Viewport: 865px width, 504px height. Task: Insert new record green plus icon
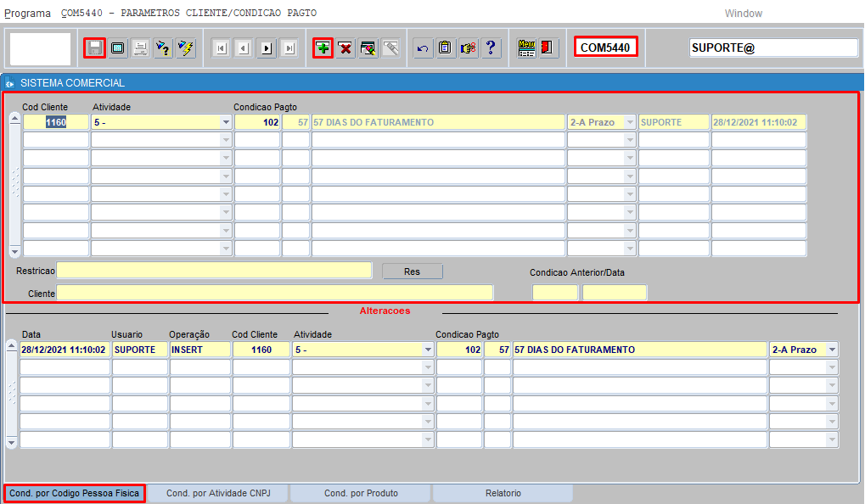(x=323, y=48)
